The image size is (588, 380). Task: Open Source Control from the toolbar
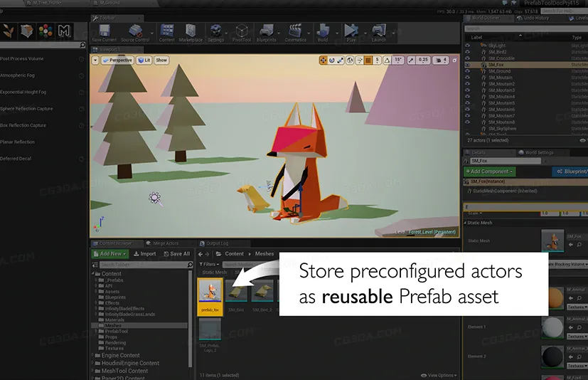tap(135, 33)
